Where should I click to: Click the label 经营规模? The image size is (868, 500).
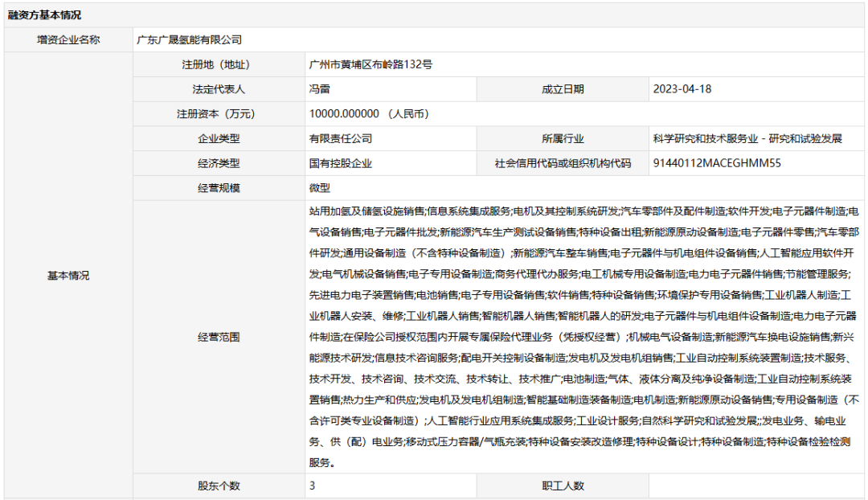(219, 188)
